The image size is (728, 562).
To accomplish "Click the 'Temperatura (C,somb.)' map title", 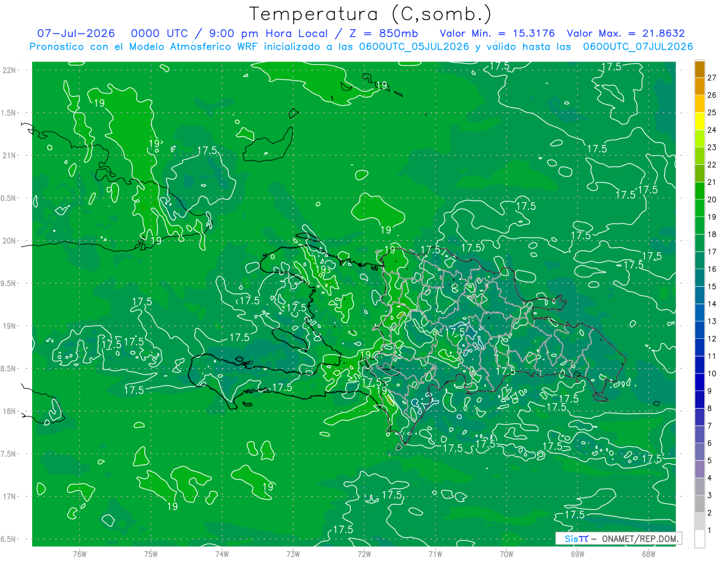I will point(370,15).
